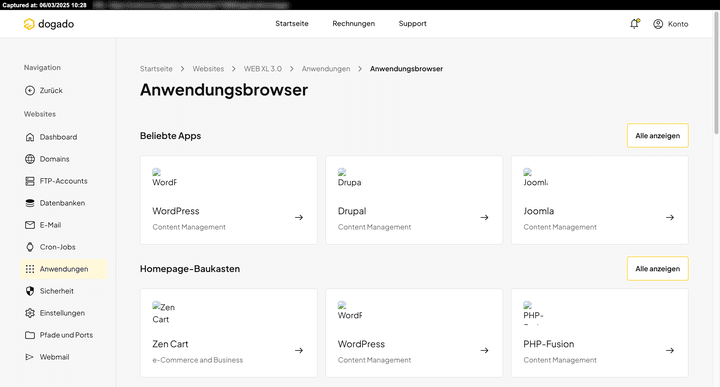Viewport: 720px width, 387px height.
Task: Click the Joomla logo thumbnail
Action: click(535, 178)
